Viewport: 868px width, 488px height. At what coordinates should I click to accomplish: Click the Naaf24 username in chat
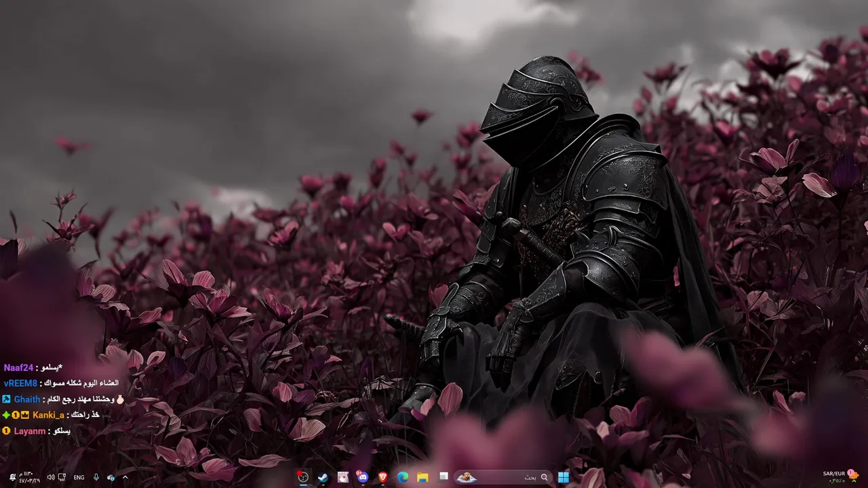[18, 367]
